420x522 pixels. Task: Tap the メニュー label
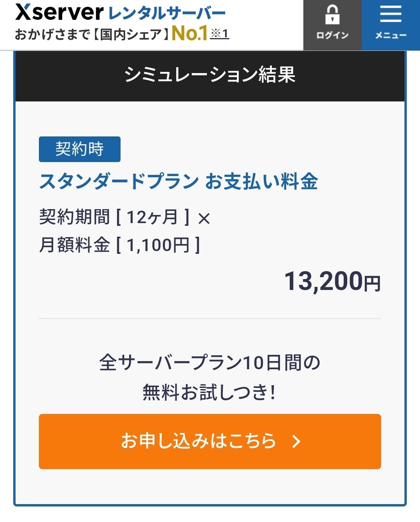[x=390, y=36]
